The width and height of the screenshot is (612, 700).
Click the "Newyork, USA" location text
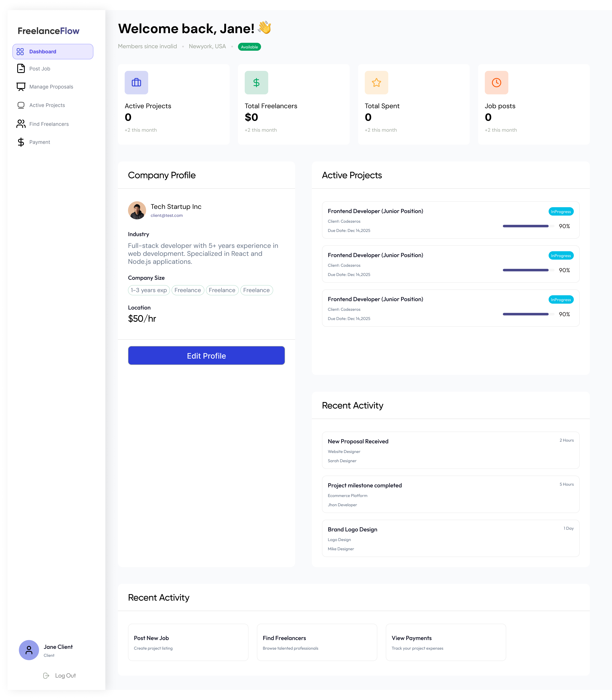click(x=207, y=46)
